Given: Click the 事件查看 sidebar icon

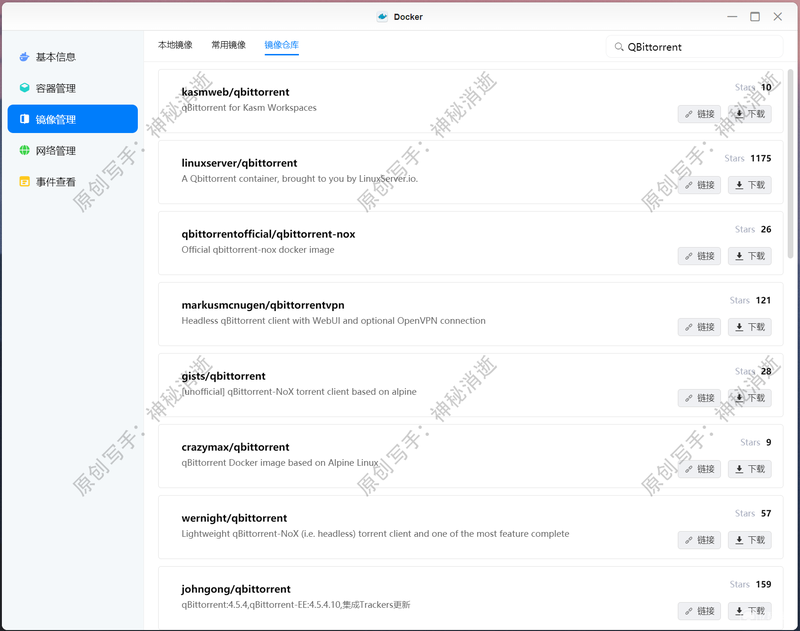Looking at the screenshot, I should (24, 181).
